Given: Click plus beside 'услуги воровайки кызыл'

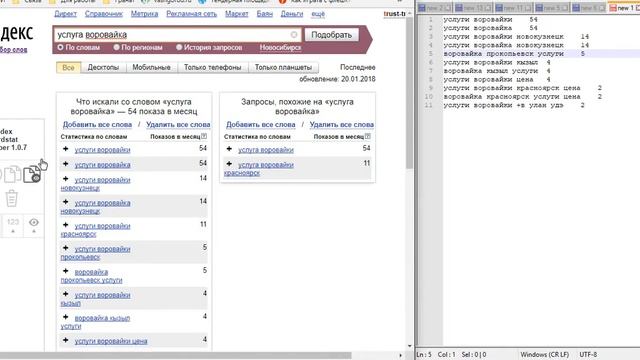Looking at the screenshot, I should (x=66, y=294).
